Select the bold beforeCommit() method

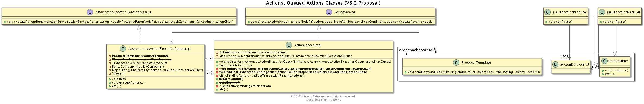coord(231,79)
